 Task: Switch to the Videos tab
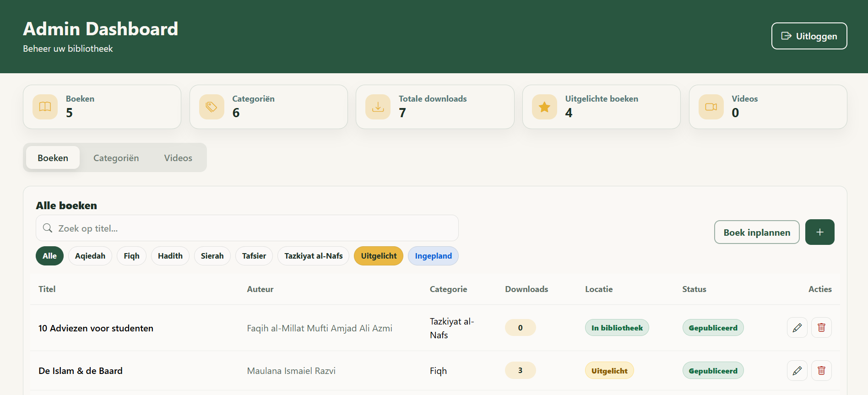(178, 157)
